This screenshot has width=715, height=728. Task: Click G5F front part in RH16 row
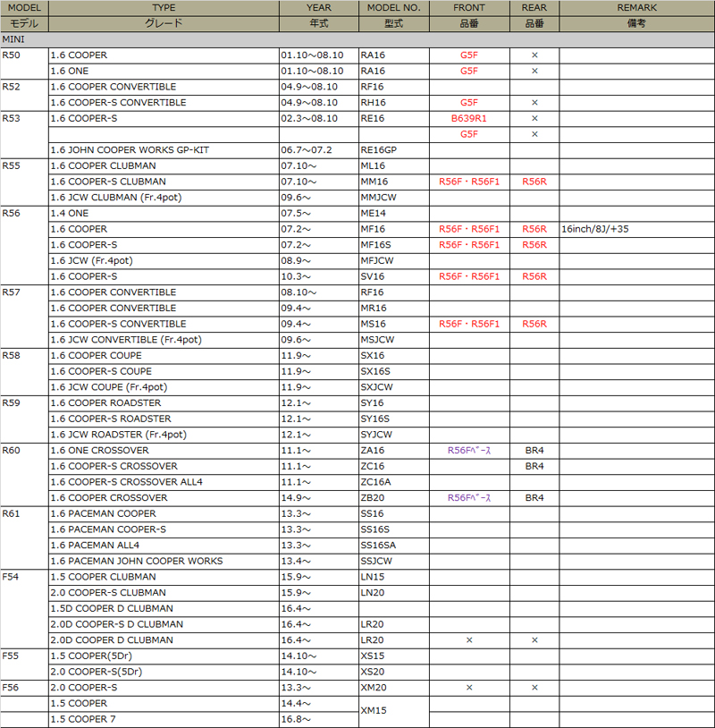(469, 103)
